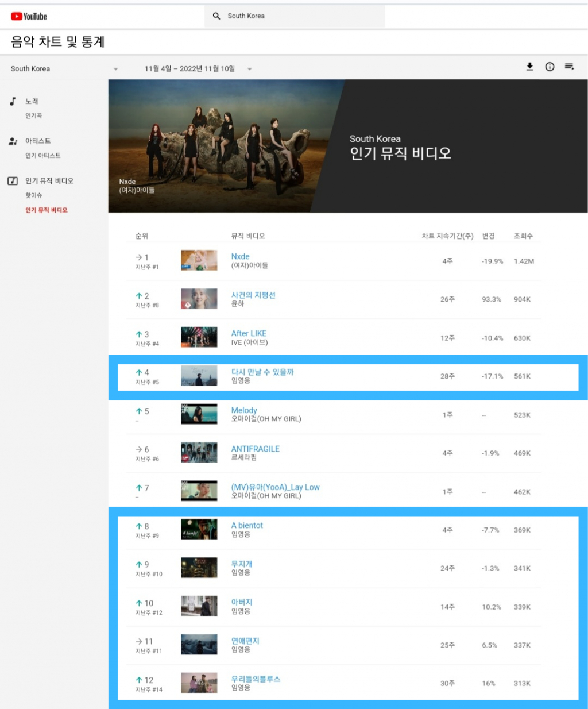Click the 조회수 column header
This screenshot has height=709, width=588.
pos(523,236)
